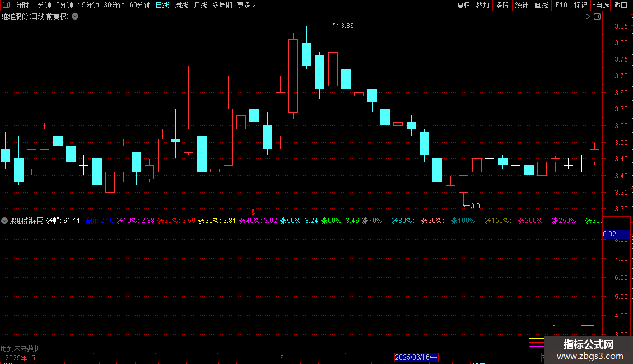Click the 3.50 price axis label

(x=621, y=143)
